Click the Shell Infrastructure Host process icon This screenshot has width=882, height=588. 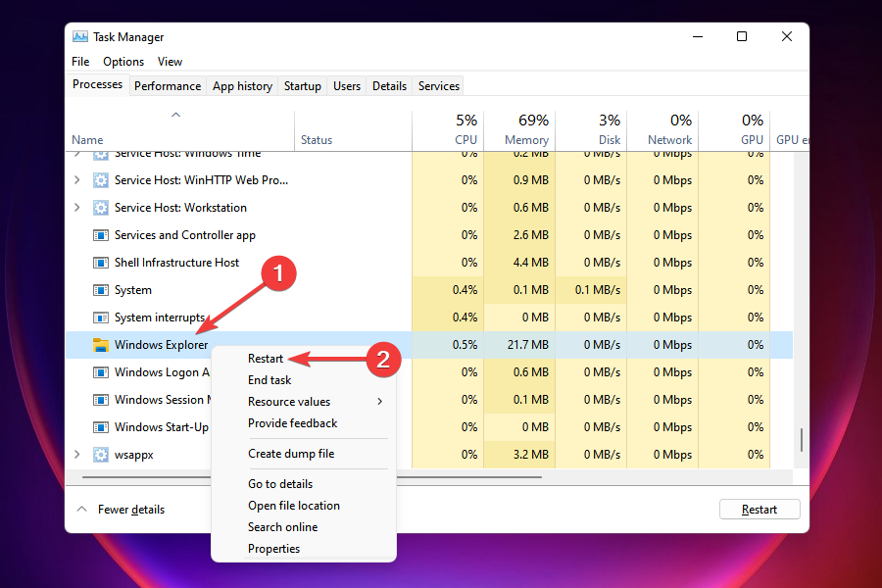(100, 263)
